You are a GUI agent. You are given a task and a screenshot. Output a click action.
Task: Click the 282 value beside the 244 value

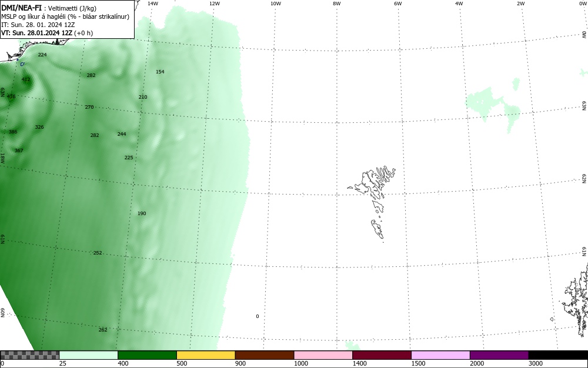[x=95, y=135]
